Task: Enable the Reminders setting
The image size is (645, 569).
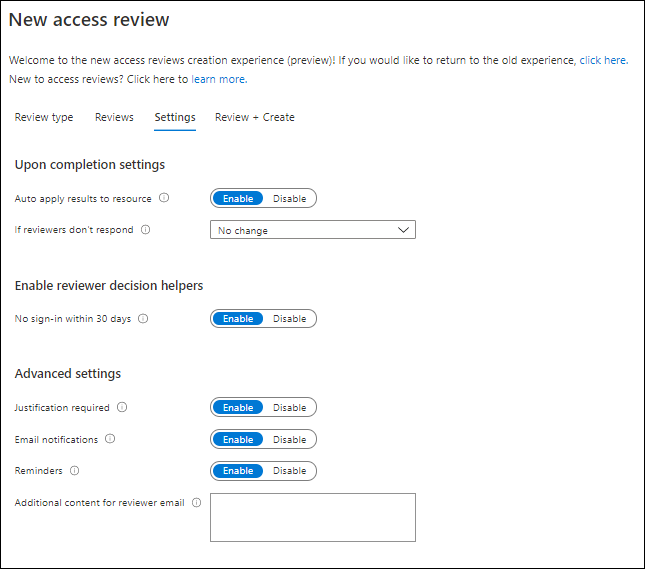Action: [x=238, y=471]
